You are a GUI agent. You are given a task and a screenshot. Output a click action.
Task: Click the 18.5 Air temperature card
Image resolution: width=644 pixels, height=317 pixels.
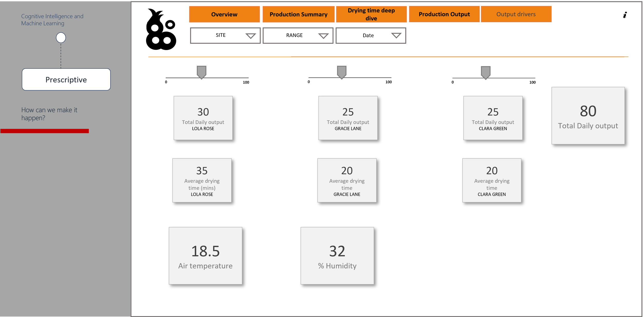tap(205, 256)
